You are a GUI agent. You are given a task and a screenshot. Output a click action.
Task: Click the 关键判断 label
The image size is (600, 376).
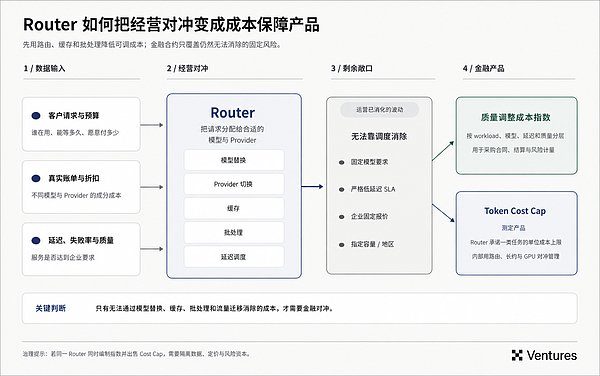[x=51, y=308]
